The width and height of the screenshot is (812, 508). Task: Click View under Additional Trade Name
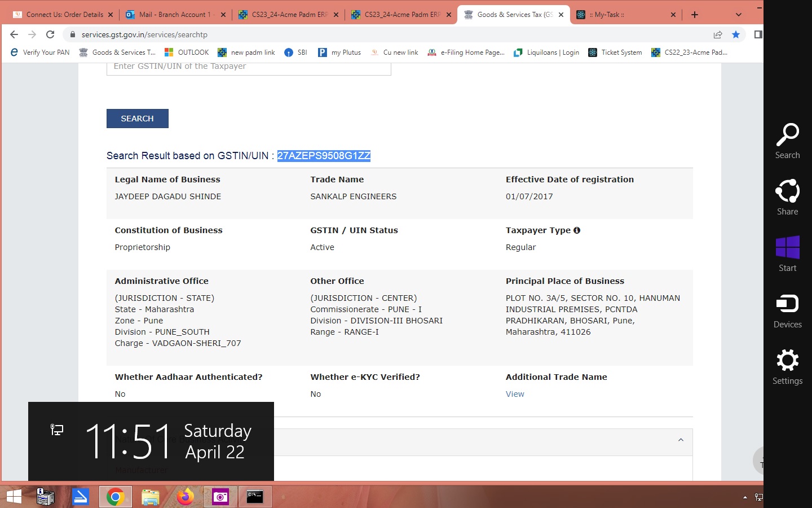pos(515,394)
